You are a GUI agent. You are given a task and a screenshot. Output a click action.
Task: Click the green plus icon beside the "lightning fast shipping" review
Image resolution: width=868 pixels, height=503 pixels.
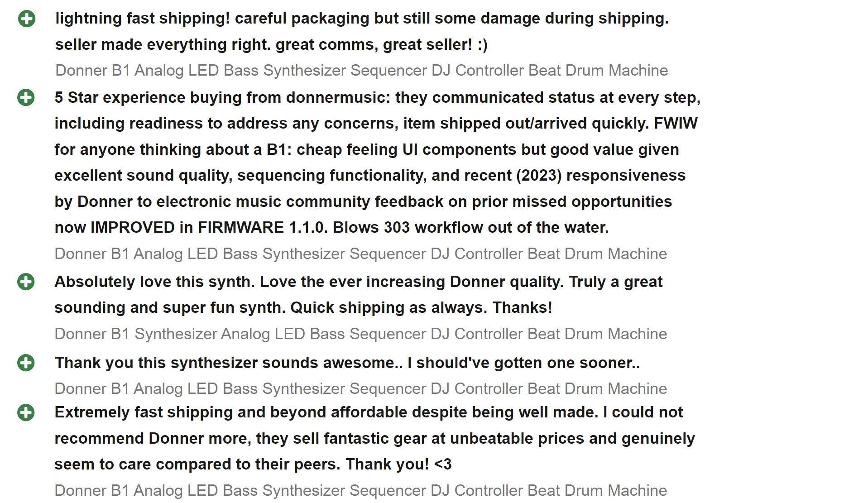coord(27,19)
